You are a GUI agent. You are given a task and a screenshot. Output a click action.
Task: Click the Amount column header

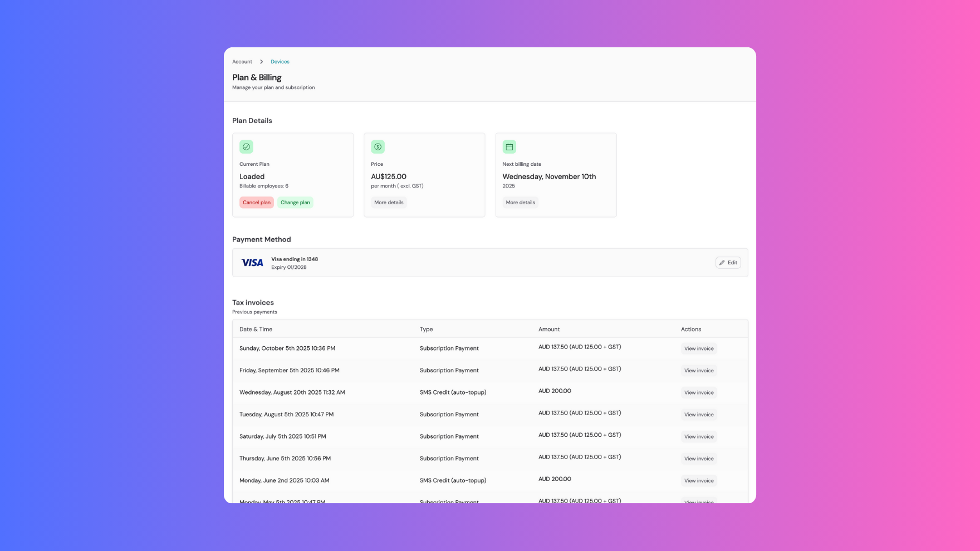[549, 329]
